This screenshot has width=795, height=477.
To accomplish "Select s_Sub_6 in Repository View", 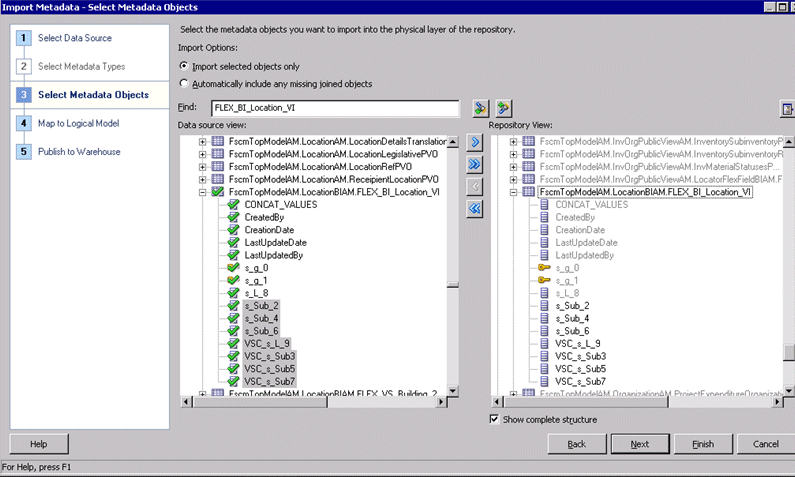I will tap(572, 331).
